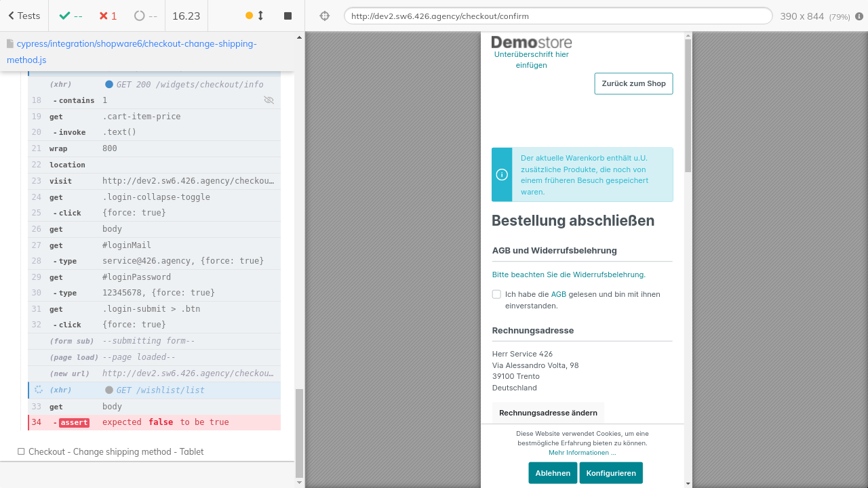Click the selector playground crosshair icon
Screen dimensions: 868x488
[x=324, y=16]
